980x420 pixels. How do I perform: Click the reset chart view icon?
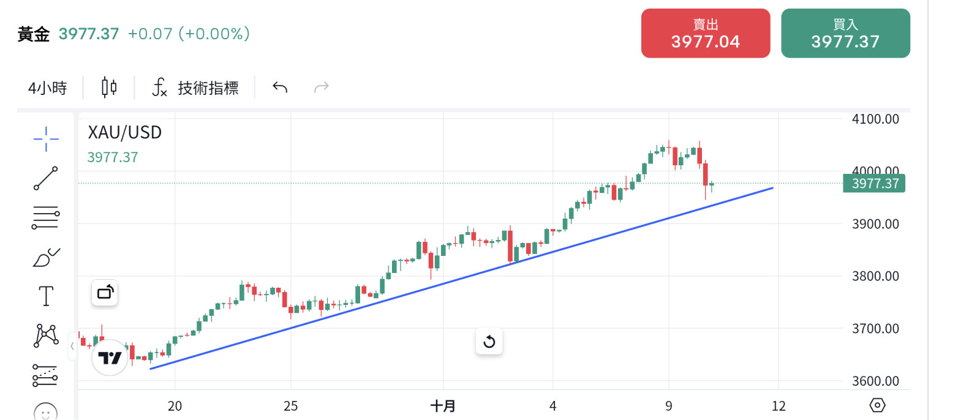click(488, 342)
